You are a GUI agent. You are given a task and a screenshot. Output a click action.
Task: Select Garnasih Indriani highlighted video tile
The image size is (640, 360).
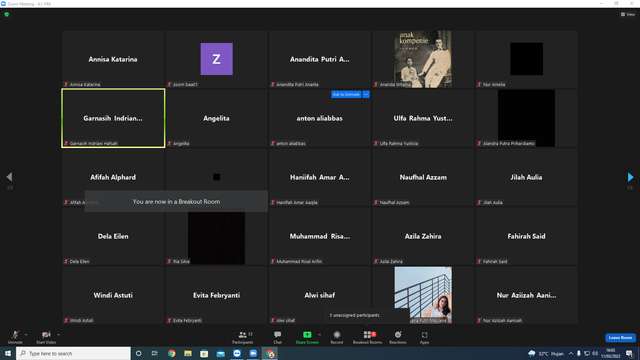[x=113, y=118]
